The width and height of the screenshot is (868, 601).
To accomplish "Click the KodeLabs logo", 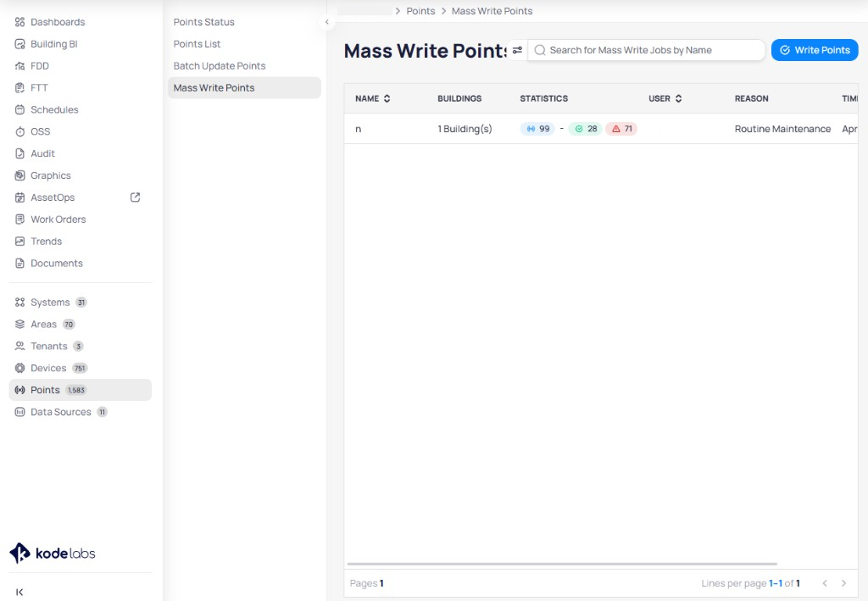I will pos(53,553).
